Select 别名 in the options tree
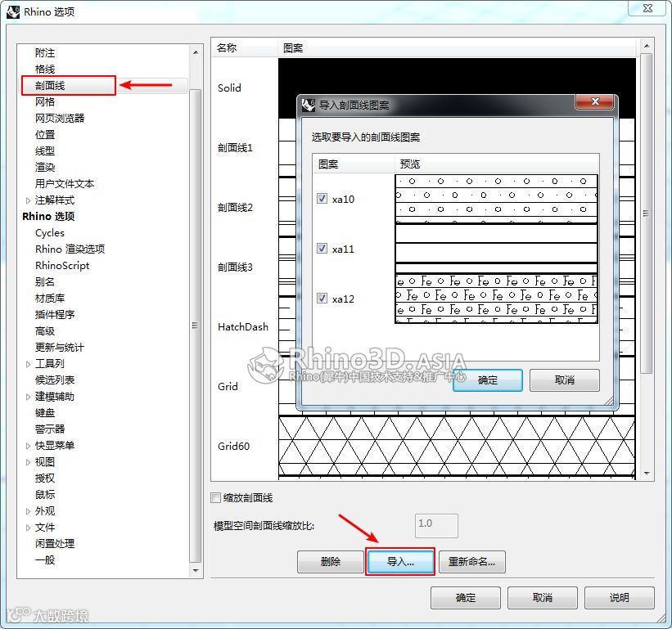Screen dimensions: 672x629 (x=45, y=281)
